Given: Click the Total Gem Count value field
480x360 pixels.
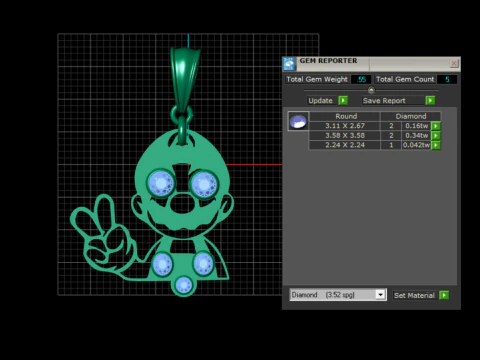Looking at the screenshot, I should point(447,79).
